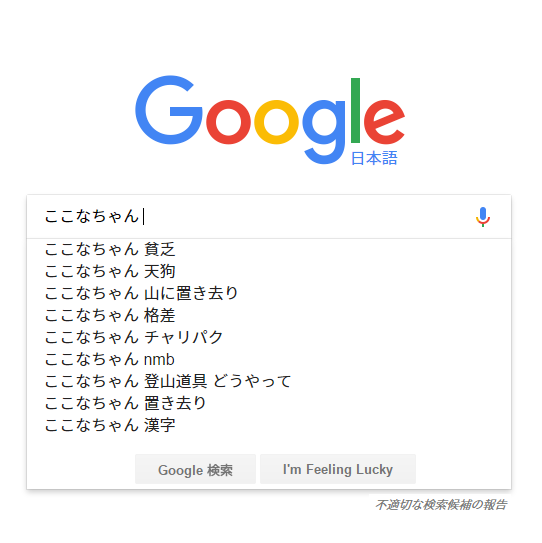542x543 pixels.
Task: Click the red letter e in logo
Action: click(384, 122)
